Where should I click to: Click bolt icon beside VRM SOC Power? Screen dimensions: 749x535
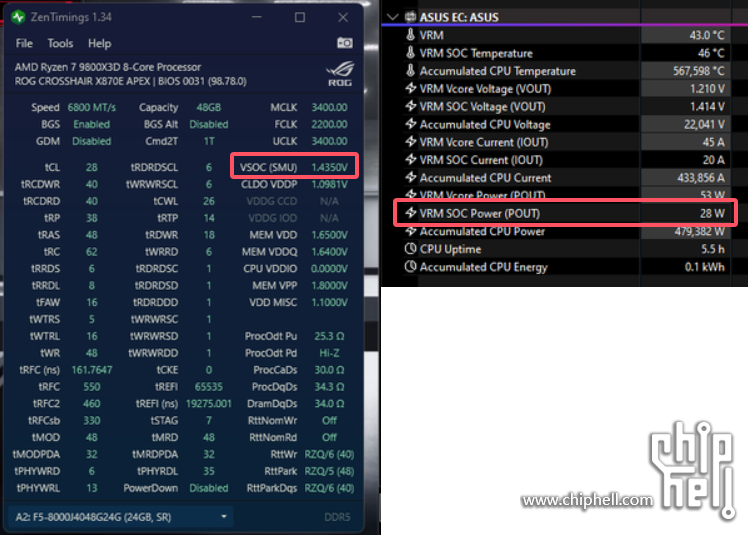point(410,213)
